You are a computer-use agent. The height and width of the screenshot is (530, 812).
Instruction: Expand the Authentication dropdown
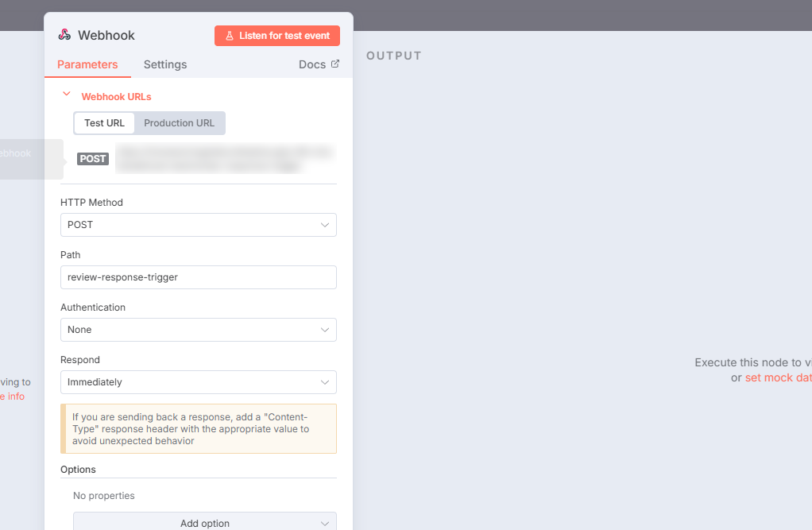pyautogui.click(x=198, y=330)
